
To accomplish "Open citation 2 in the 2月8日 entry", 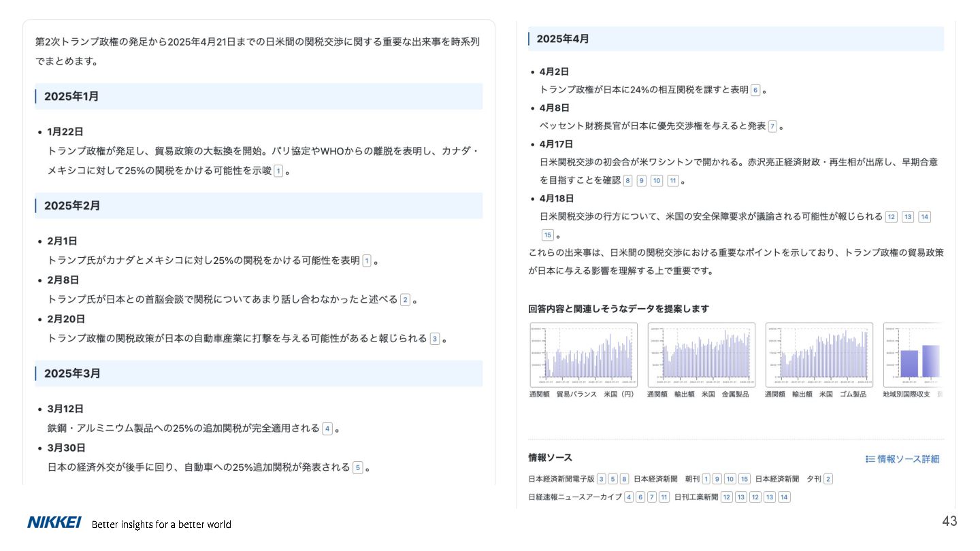I will (405, 299).
